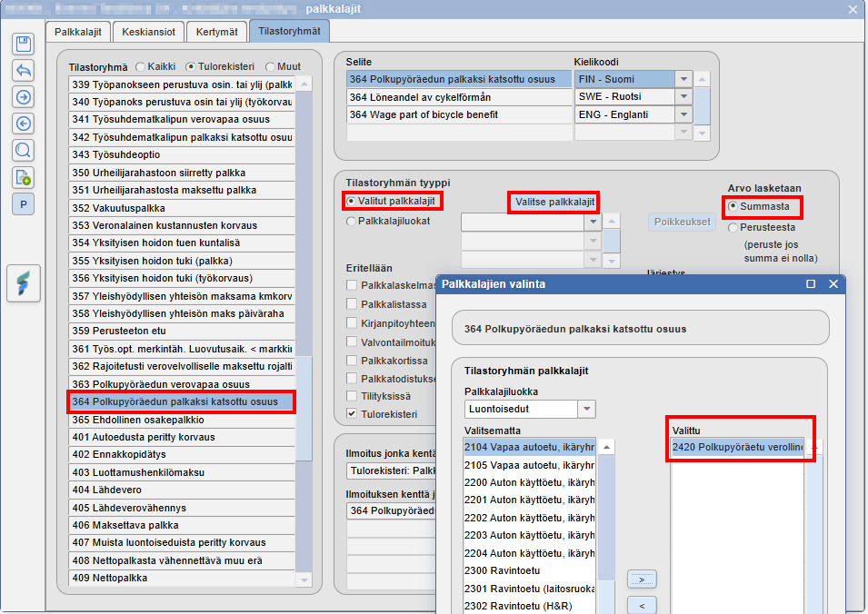Select 2302 Ravintoetu (H&R) item
Image resolution: width=868 pixels, height=614 pixels.
529,606
